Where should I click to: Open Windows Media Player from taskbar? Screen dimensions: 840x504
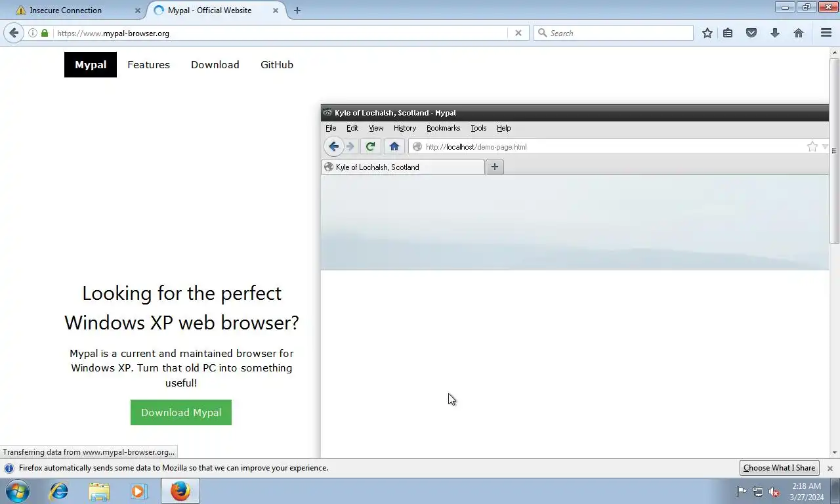[139, 491]
